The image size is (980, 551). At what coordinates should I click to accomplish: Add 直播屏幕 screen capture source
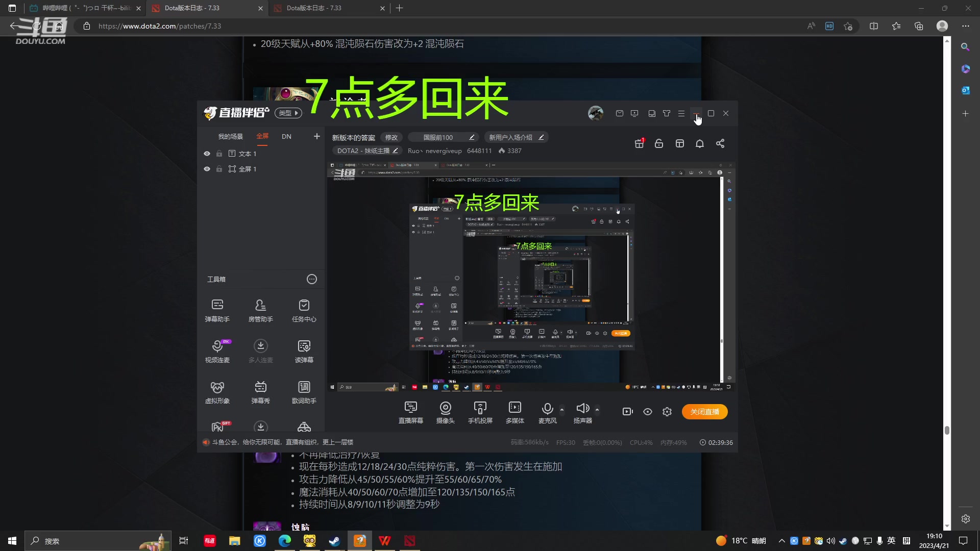tap(411, 412)
